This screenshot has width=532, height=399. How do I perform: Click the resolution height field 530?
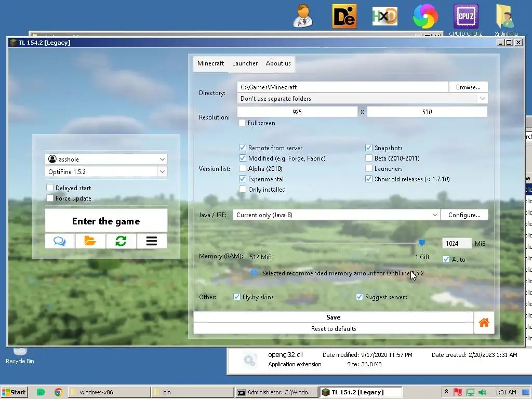tap(427, 112)
